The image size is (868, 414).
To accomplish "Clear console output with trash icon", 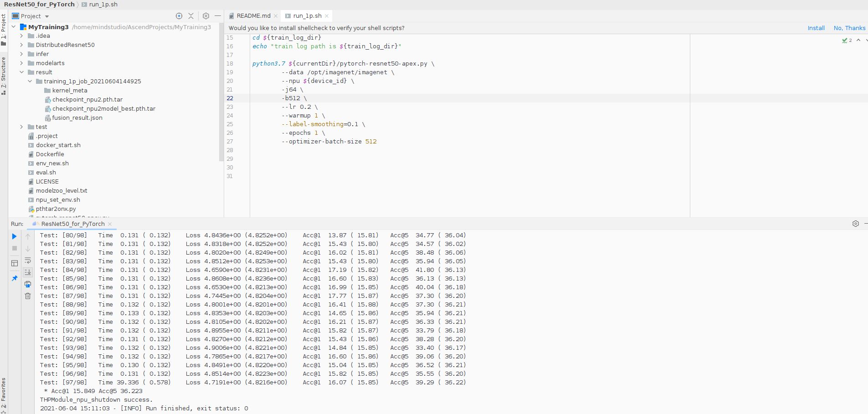I will click(x=28, y=296).
